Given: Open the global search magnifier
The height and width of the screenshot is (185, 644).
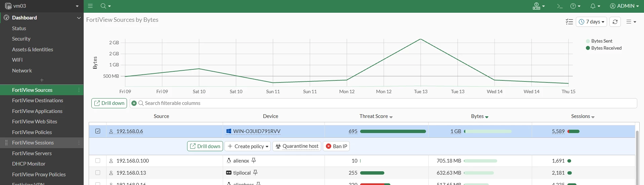Looking at the screenshot, I should [105, 6].
